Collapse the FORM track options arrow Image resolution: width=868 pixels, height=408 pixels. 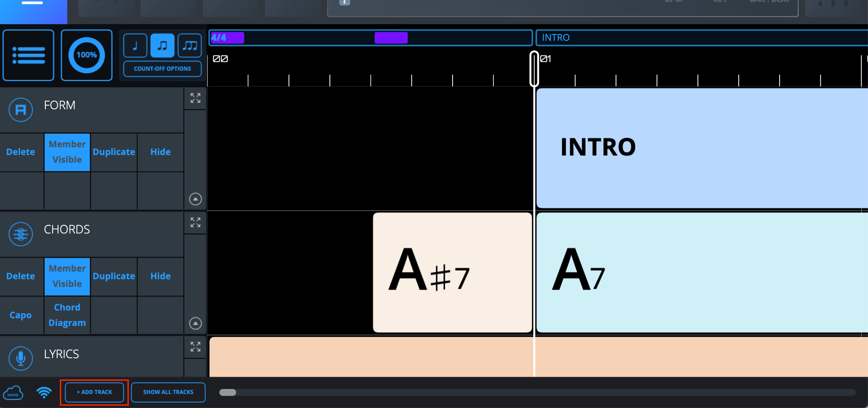[195, 199]
